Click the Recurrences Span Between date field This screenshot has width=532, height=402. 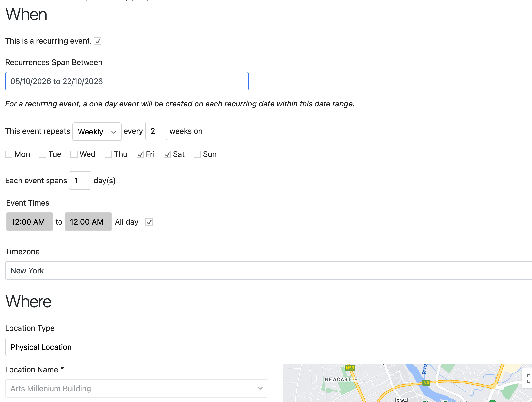[127, 81]
